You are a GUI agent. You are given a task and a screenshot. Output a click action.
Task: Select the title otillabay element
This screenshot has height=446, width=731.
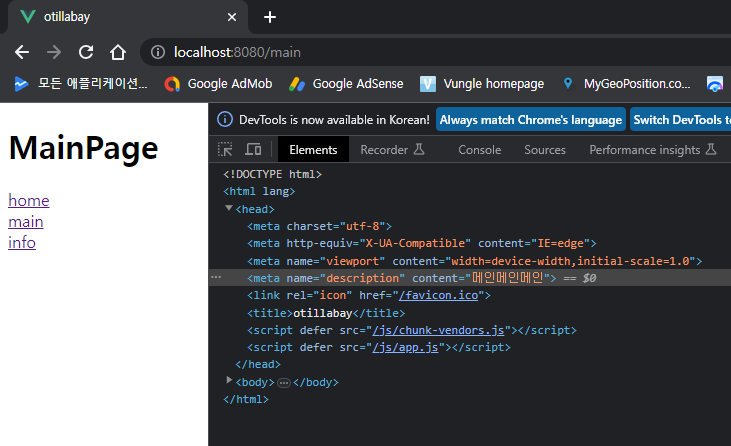tap(326, 313)
